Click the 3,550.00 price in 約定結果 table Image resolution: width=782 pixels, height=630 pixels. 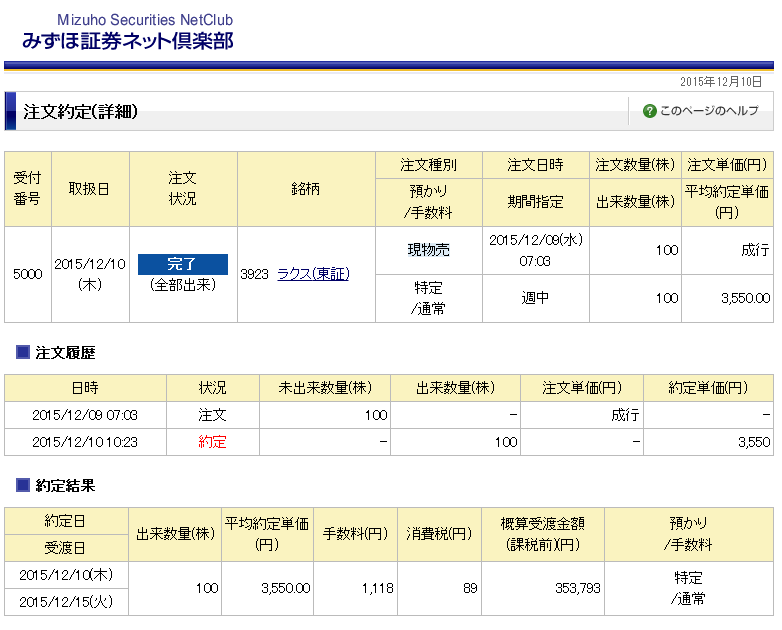(285, 589)
